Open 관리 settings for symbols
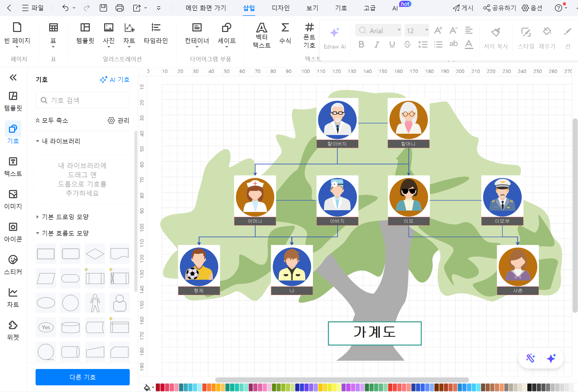The image size is (578, 392). click(x=118, y=120)
